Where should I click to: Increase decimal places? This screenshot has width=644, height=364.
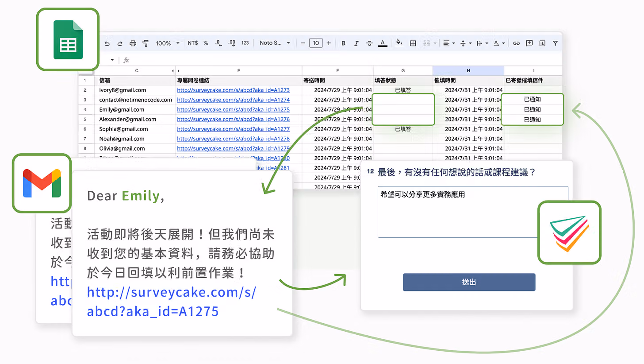click(x=232, y=43)
